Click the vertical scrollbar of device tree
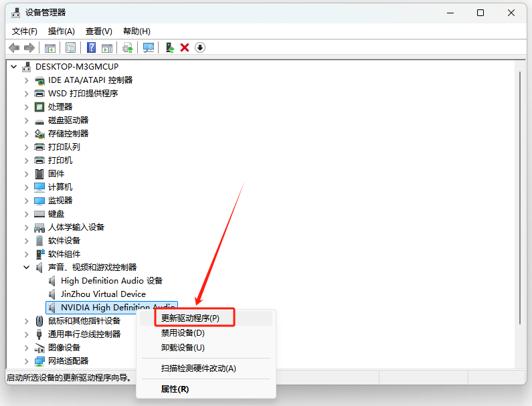The height and width of the screenshot is (406, 532). click(519, 198)
